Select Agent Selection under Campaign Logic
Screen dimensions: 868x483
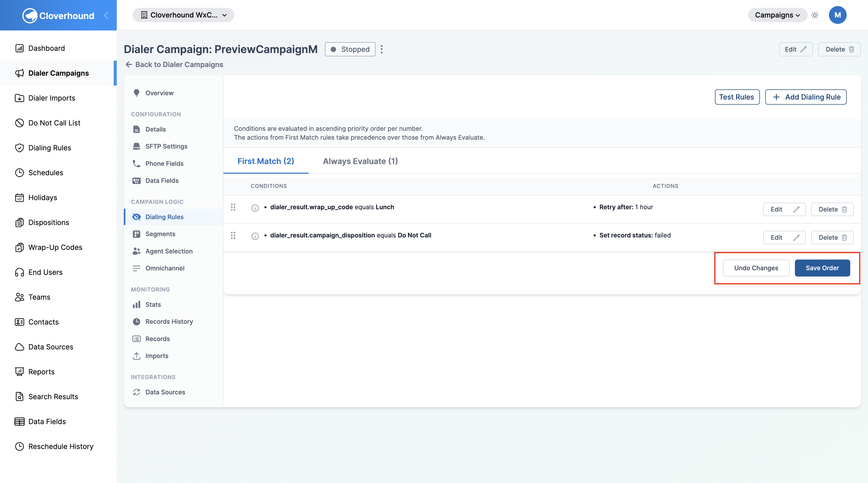[174, 251]
